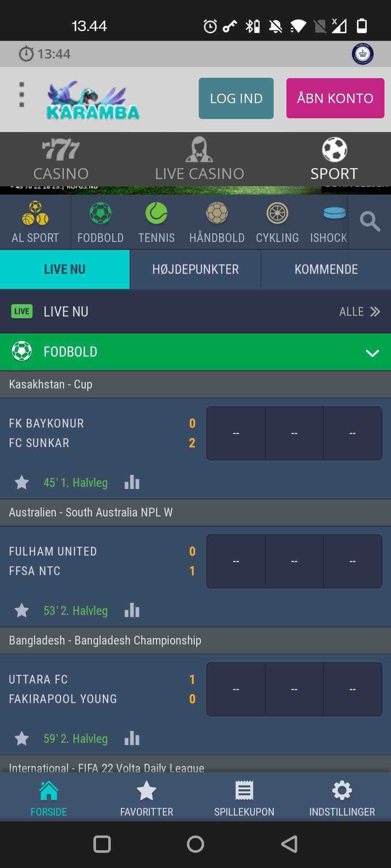Select the Håndbold sport icon
Image resolution: width=391 pixels, height=868 pixels.
[217, 213]
